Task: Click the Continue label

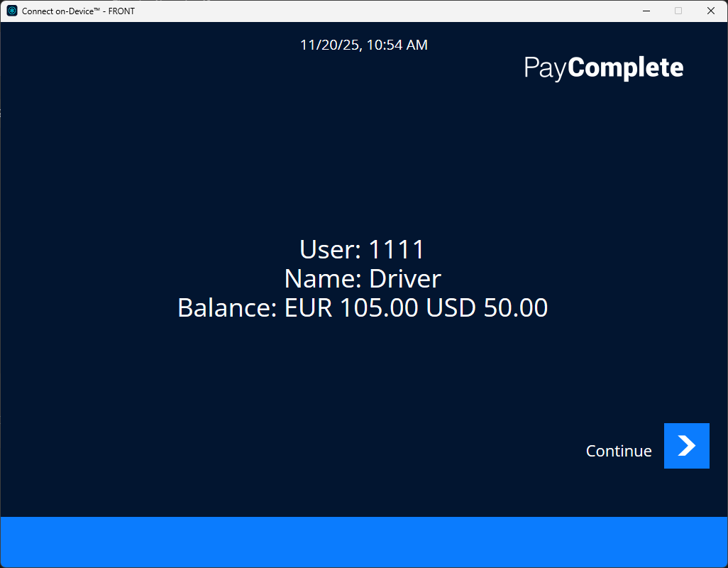Action: coord(618,450)
